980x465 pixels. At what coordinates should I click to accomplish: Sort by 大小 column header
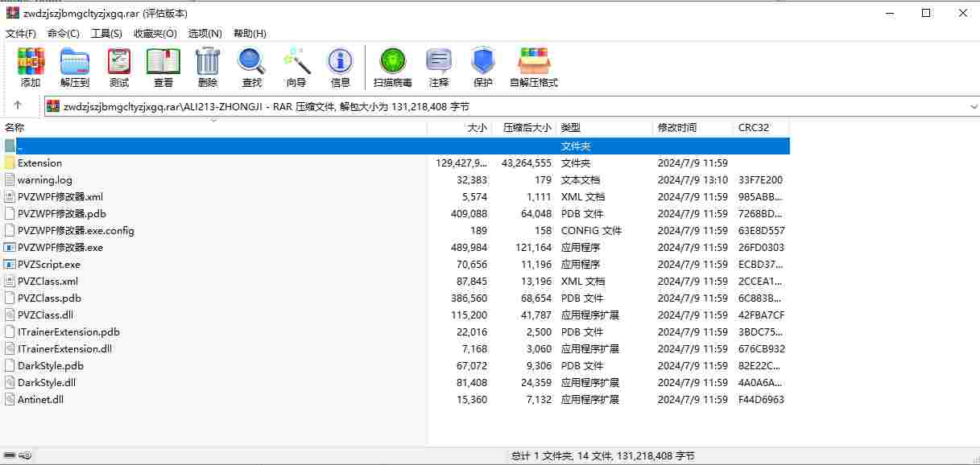[459, 127]
